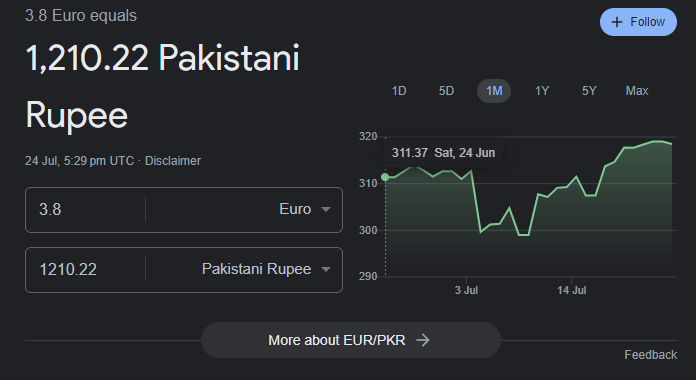Click the green data point on chart
The image size is (696, 380).
click(385, 177)
